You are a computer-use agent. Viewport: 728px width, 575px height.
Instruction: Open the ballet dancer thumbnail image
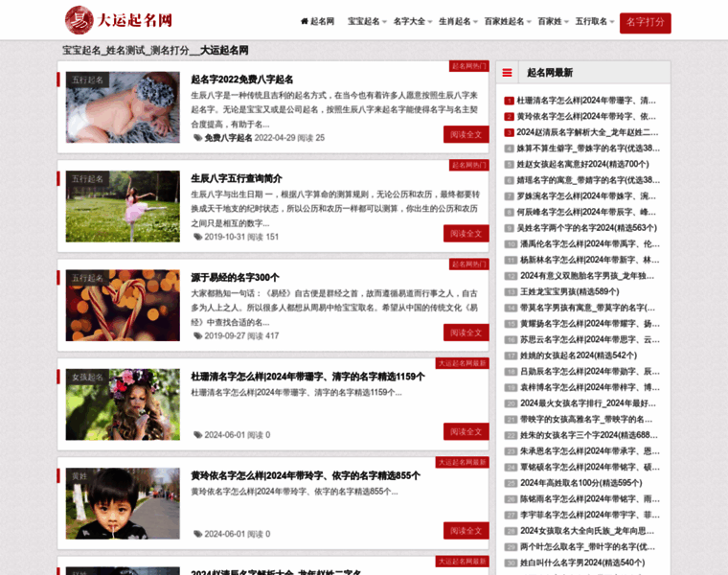[123, 206]
